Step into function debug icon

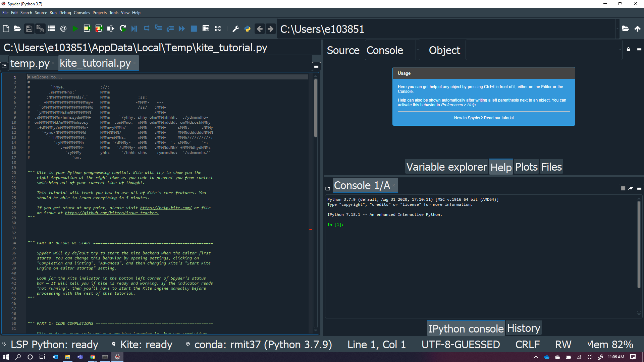(158, 28)
